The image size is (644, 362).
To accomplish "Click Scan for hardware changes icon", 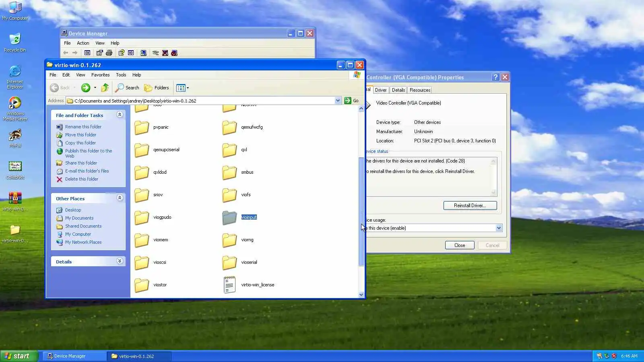I will [143, 53].
